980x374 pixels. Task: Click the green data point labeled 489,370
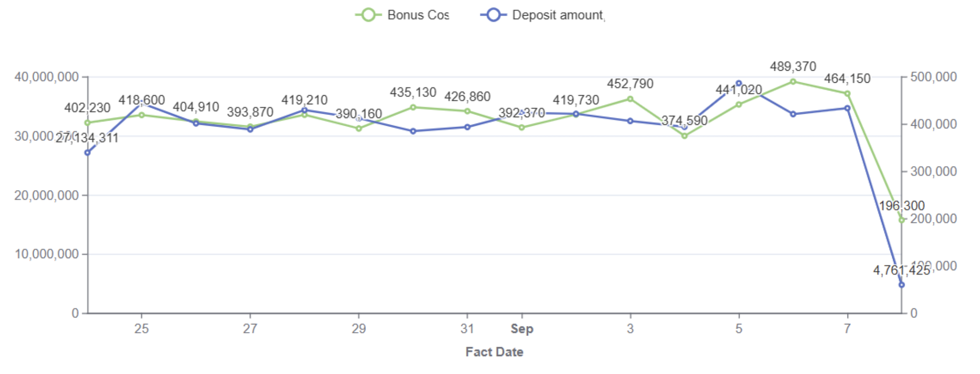(x=793, y=82)
